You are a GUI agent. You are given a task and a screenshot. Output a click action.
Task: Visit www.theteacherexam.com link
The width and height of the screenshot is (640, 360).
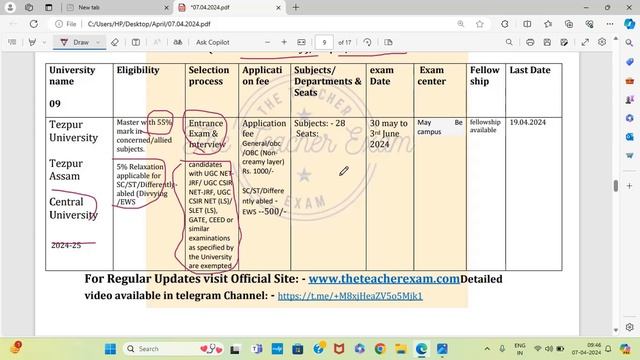[384, 279]
